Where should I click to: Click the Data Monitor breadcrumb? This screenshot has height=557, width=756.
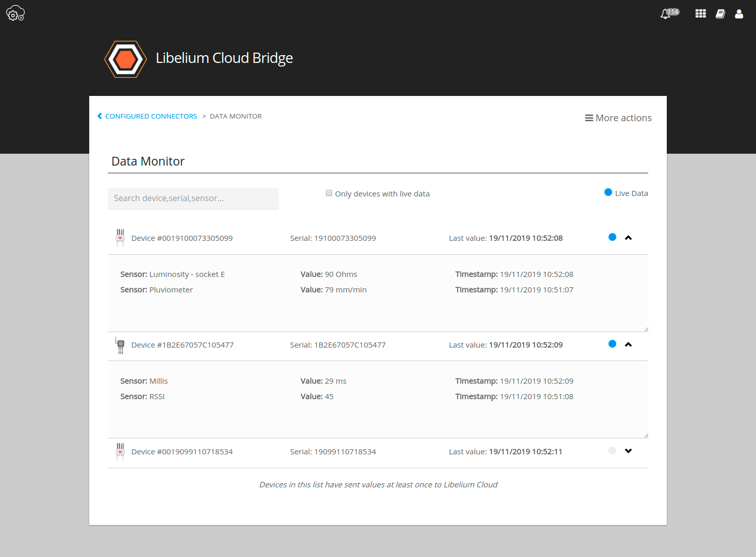tap(236, 117)
